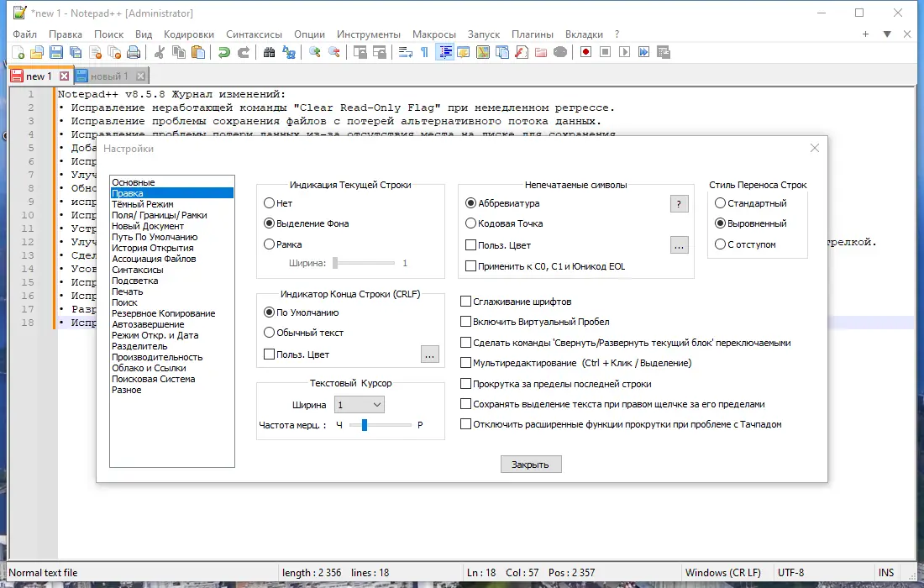
Task: Click the Copy toolbar icon
Action: [179, 52]
